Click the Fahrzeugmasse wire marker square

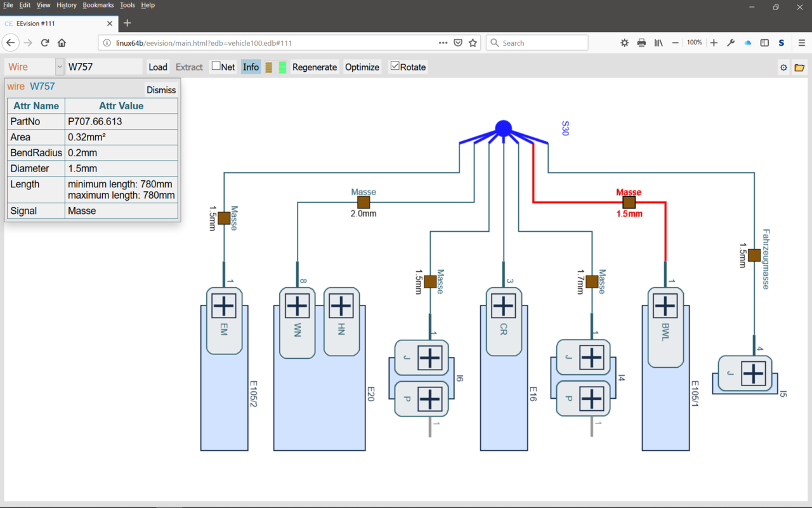pos(754,255)
